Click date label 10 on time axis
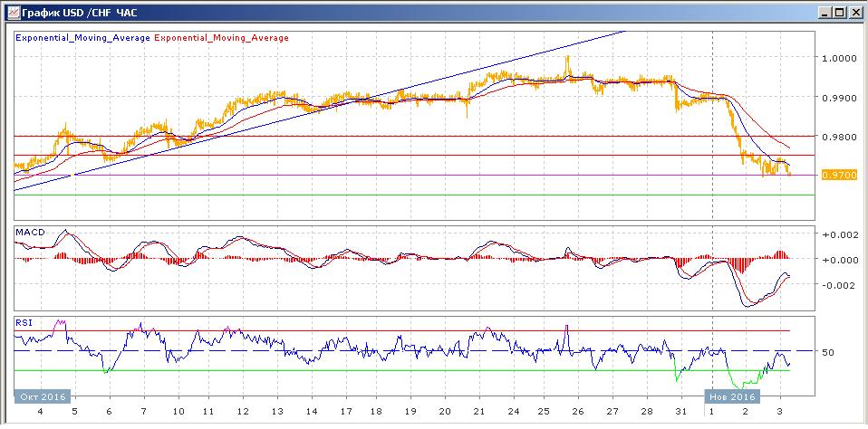This screenshot has height=429, width=868. [x=178, y=412]
